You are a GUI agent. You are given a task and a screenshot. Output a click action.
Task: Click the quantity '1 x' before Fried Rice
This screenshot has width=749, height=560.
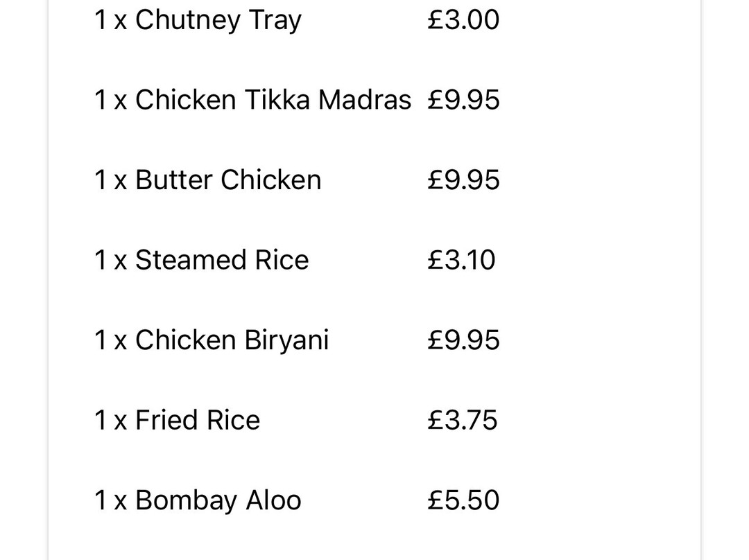tap(111, 421)
